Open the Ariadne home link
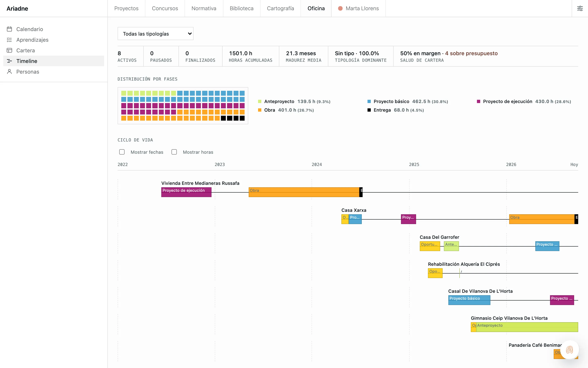Image resolution: width=588 pixels, height=368 pixels. tap(17, 9)
